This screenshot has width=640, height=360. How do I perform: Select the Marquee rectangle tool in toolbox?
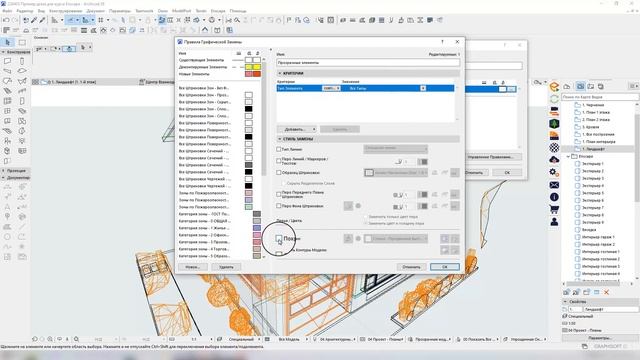click(22, 42)
